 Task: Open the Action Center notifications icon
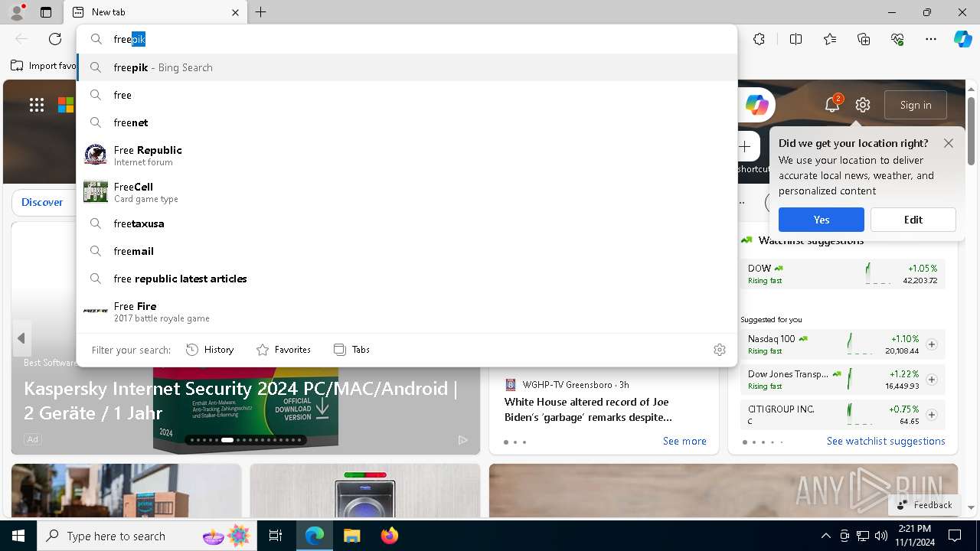[x=955, y=536]
